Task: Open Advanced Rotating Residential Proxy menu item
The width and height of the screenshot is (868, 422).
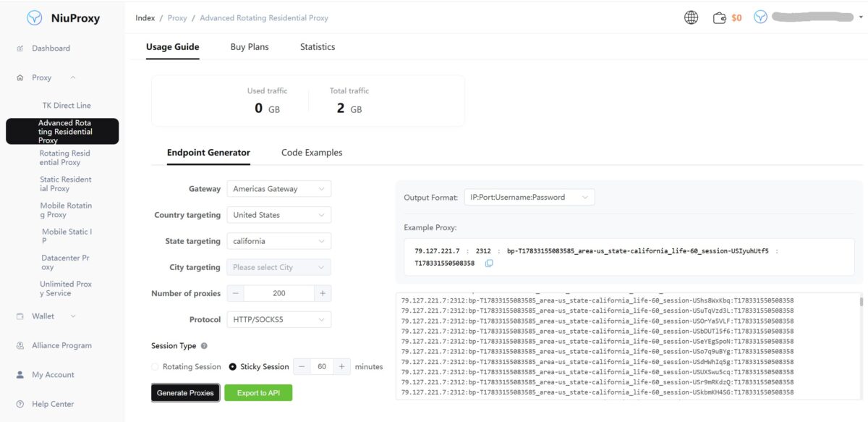Action: [62, 132]
